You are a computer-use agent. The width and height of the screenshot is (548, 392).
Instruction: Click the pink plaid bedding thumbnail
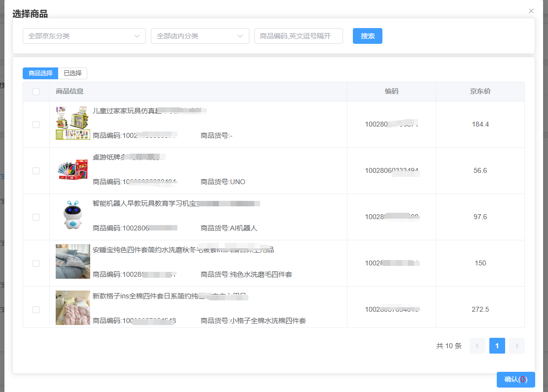click(x=72, y=308)
